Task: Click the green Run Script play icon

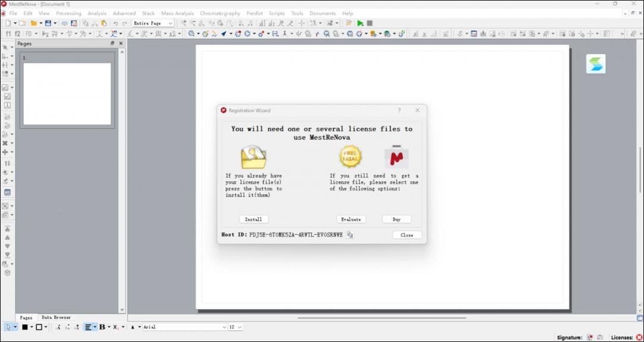Action: [360, 23]
